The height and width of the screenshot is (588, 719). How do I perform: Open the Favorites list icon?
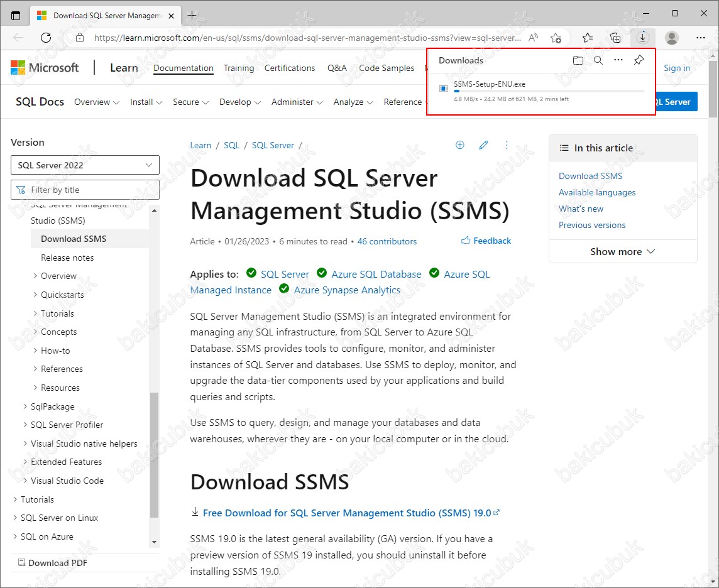[x=588, y=38]
